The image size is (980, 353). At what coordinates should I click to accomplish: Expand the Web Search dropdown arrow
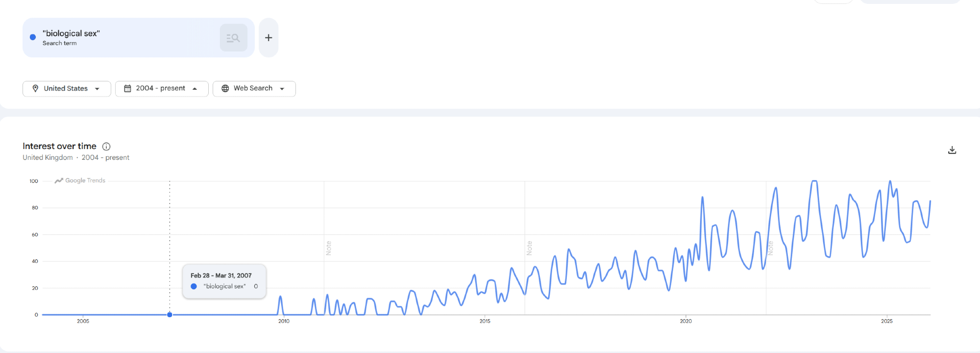click(282, 89)
